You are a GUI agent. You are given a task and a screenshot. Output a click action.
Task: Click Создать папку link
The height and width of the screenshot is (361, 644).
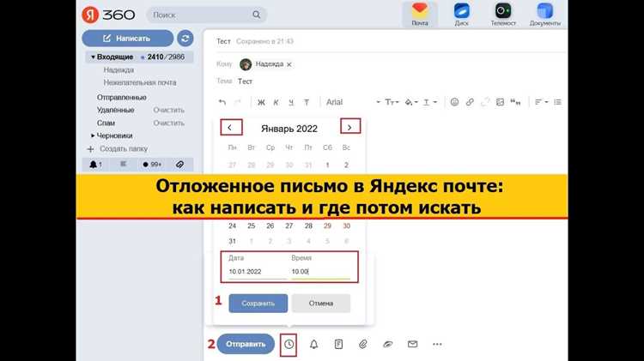click(124, 149)
